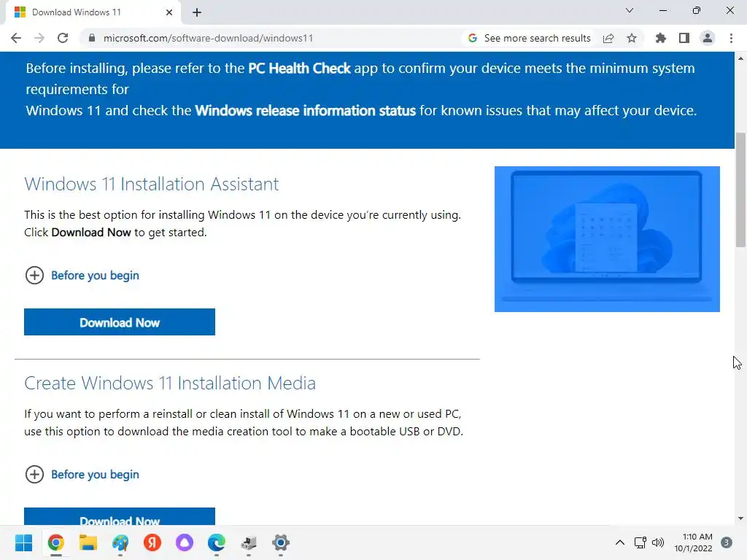The width and height of the screenshot is (747, 560).
Task: Click the scrollbar up arrow
Action: [x=740, y=58]
